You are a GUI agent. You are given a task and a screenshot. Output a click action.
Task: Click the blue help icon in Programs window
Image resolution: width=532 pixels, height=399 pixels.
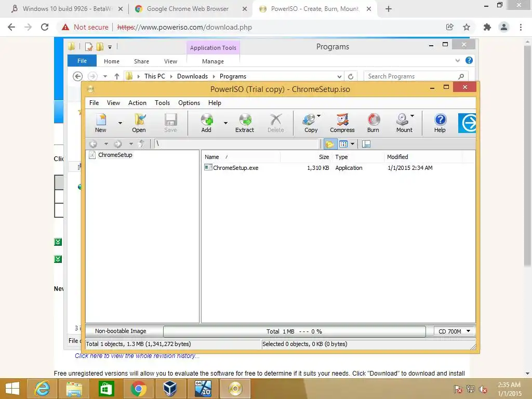pos(469,60)
